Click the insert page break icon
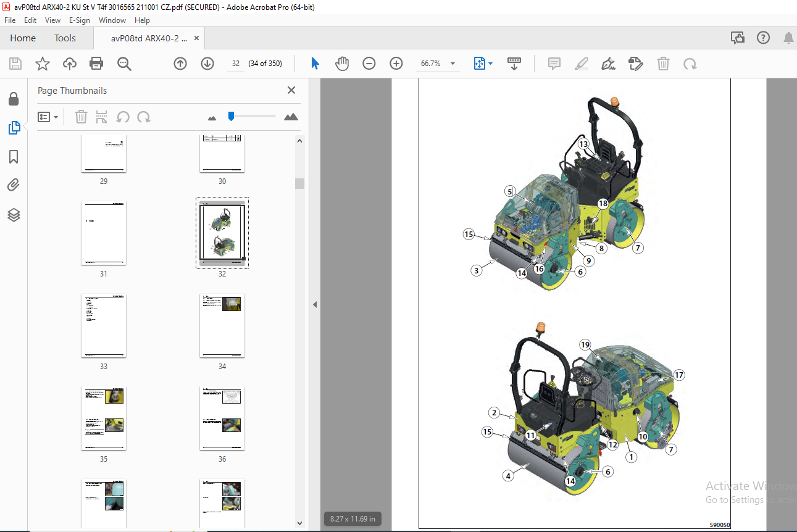Viewport: 797px width, 532px height. coord(102,117)
